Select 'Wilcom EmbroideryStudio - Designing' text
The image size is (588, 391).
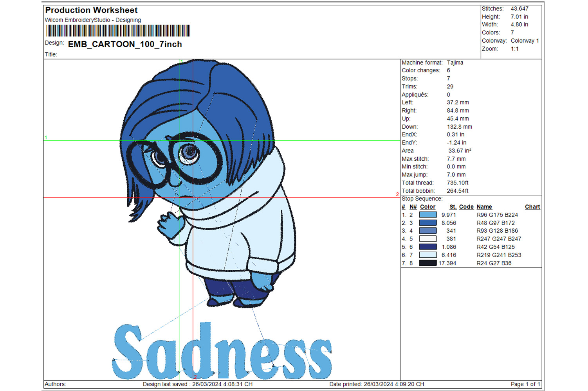point(93,20)
